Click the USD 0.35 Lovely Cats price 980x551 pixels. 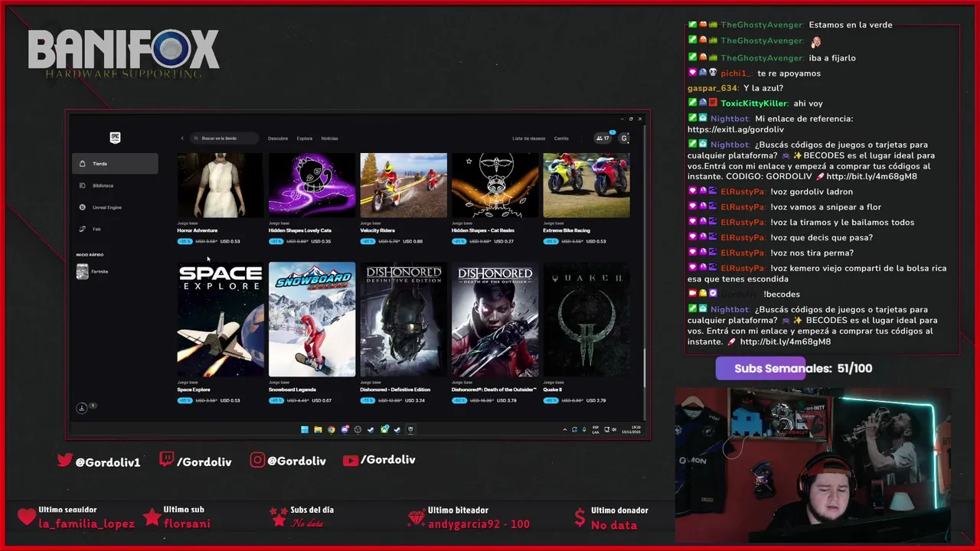pyautogui.click(x=322, y=241)
